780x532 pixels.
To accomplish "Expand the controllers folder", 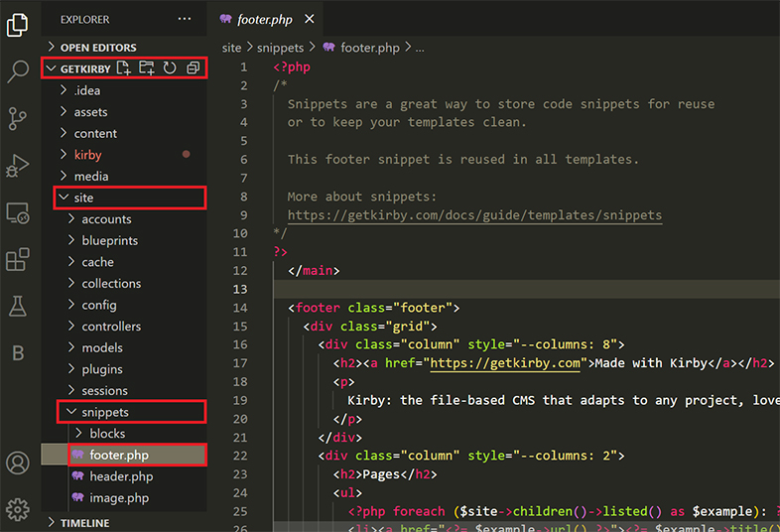I will click(x=124, y=326).
